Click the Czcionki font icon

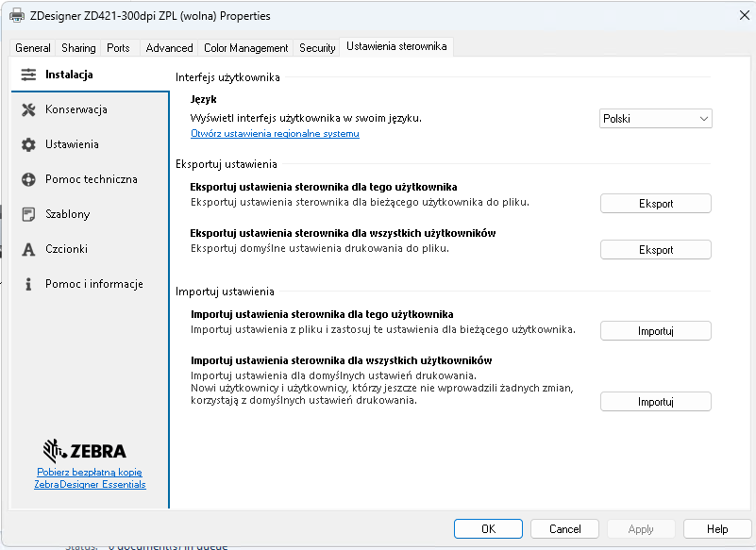point(28,249)
